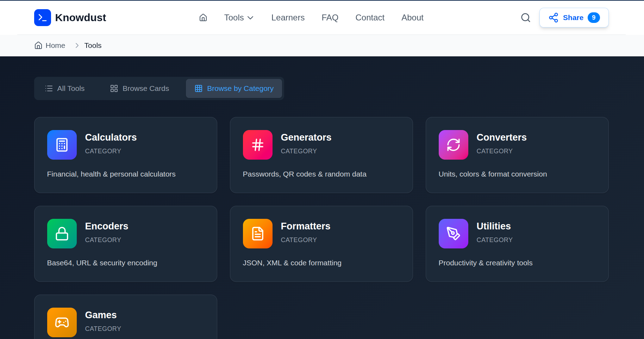The width and height of the screenshot is (644, 339).
Task: Click 'Productivity & creativity tools' text
Action: pyautogui.click(x=486, y=263)
